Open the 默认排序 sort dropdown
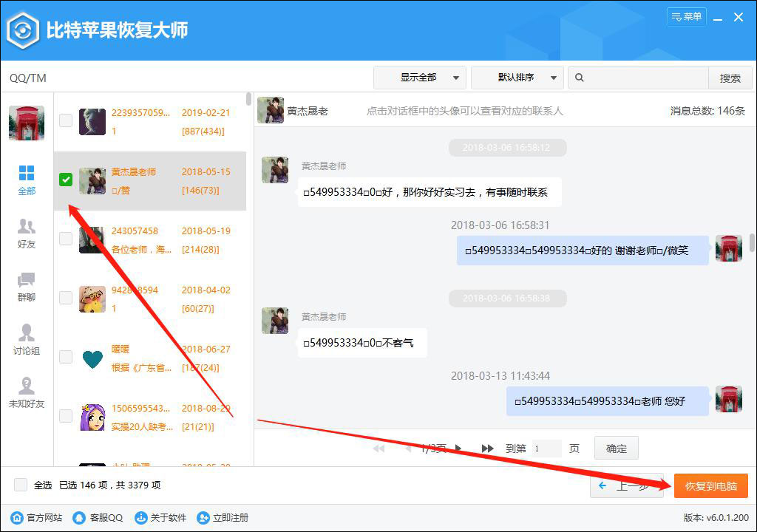 pos(517,77)
